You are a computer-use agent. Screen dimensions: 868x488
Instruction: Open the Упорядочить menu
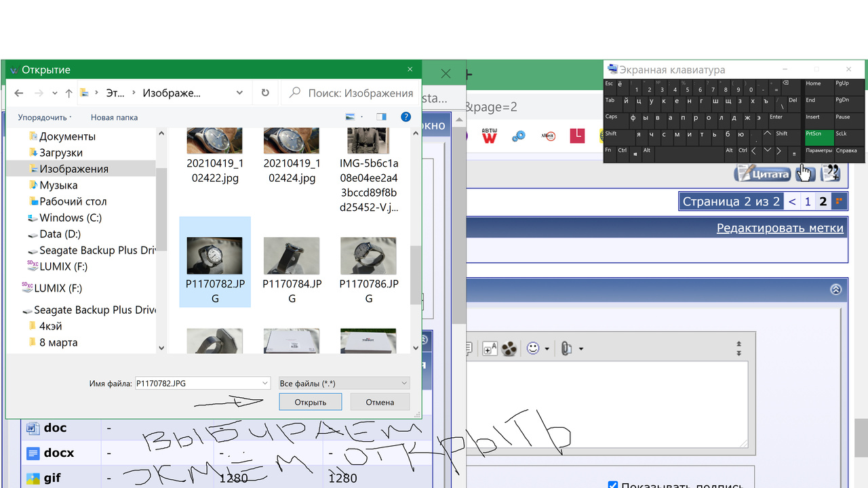click(45, 117)
